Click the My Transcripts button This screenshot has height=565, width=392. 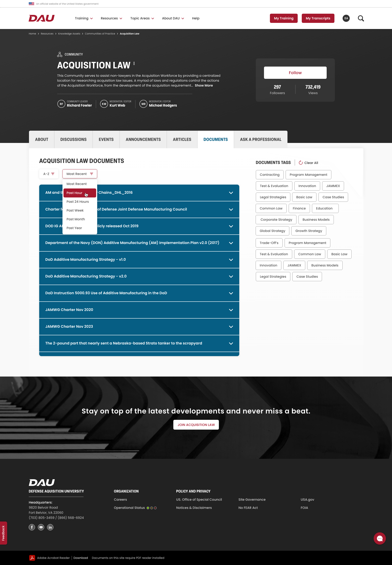[x=318, y=18]
